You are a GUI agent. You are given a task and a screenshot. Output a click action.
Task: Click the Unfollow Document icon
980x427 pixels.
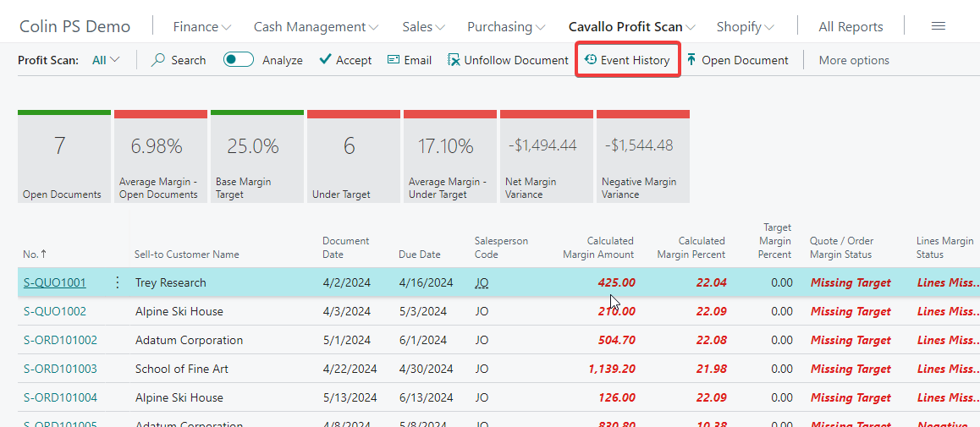click(454, 60)
